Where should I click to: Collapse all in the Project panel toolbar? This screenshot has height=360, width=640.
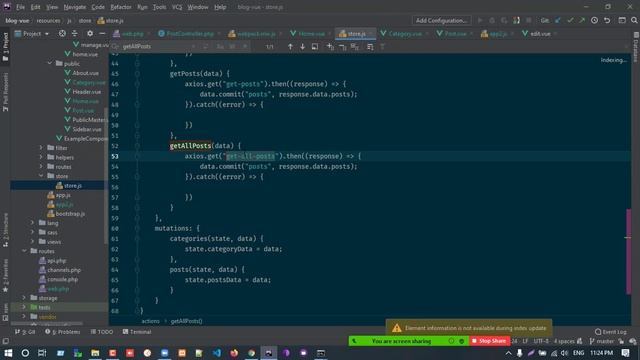point(74,33)
